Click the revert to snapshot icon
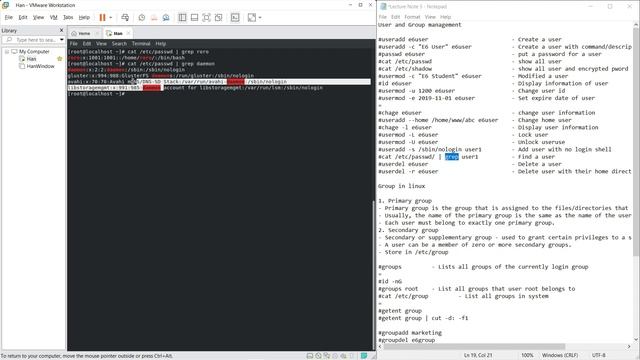This screenshot has height=360, width=640. point(154,18)
